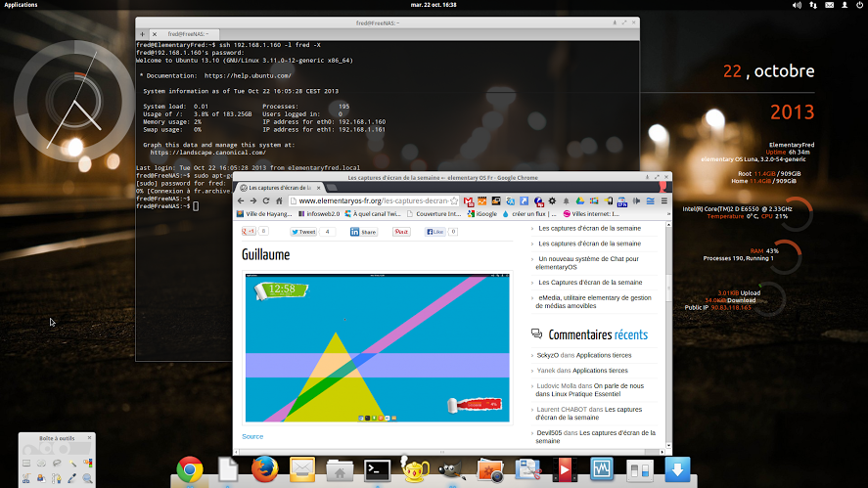Open the Applications menu in top panel

tap(21, 5)
